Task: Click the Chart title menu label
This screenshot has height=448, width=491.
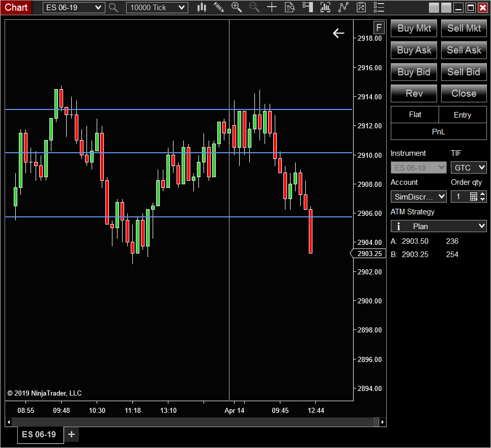Action: tap(16, 8)
